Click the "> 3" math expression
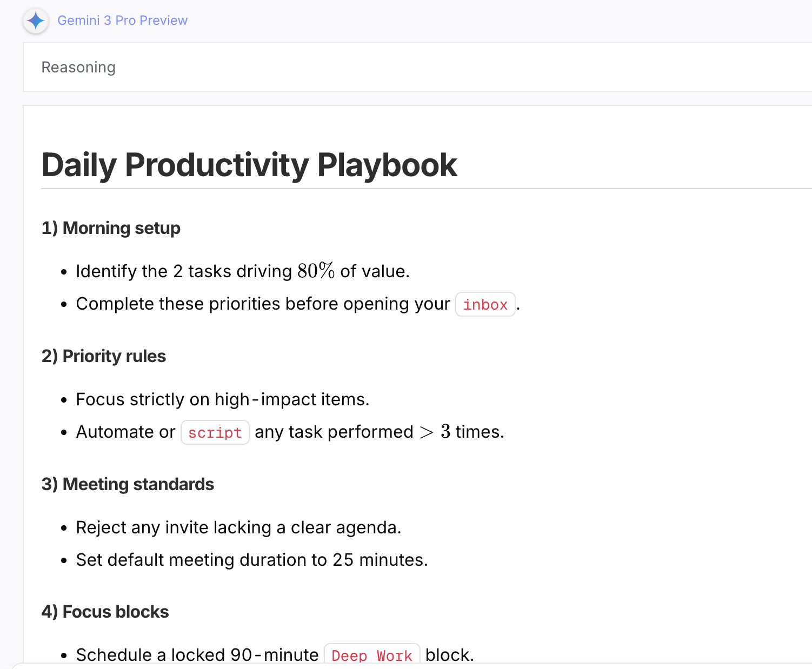 (x=435, y=432)
